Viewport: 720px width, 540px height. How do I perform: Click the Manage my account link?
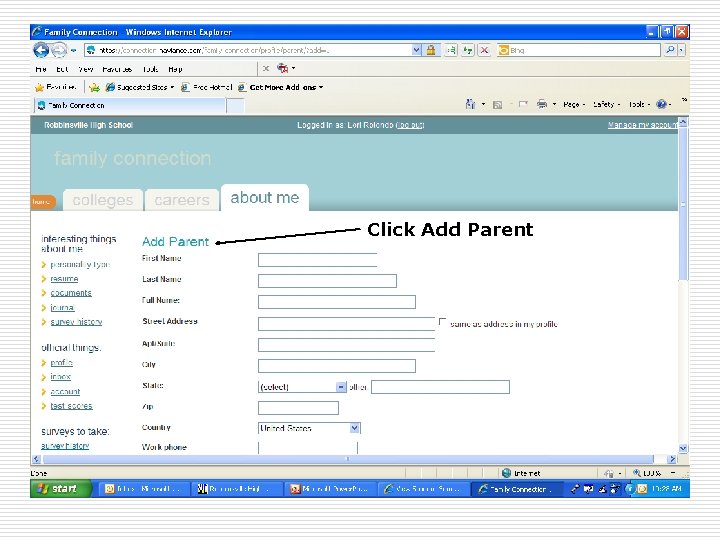[642, 125]
